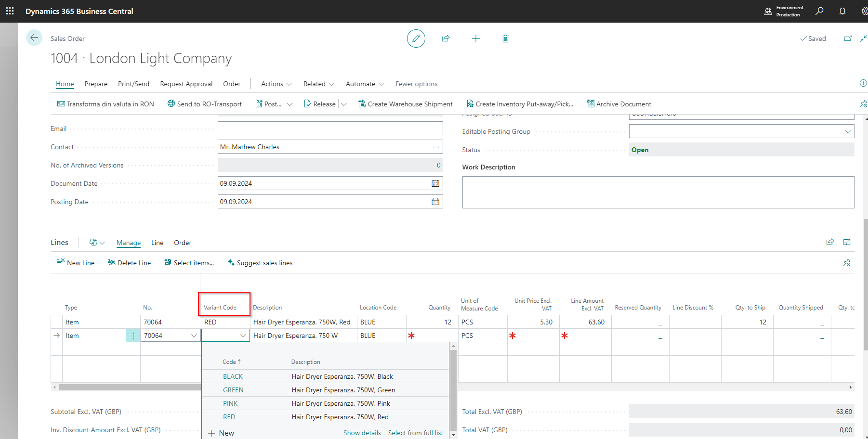The height and width of the screenshot is (439, 868).
Task: Click Suggest sales lines
Action: tap(260, 263)
